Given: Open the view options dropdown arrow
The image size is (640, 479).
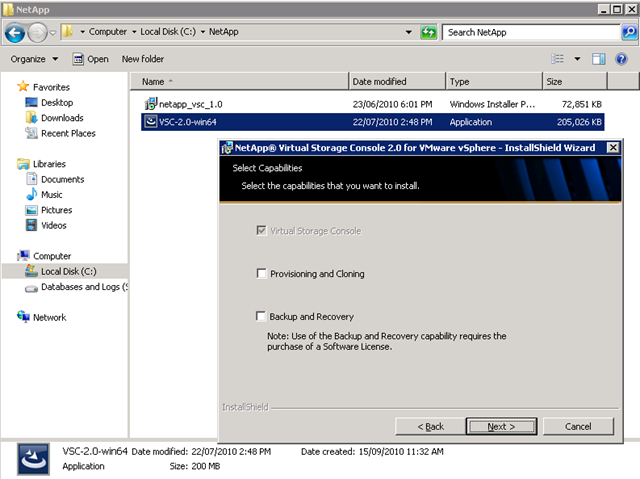Looking at the screenshot, I should pyautogui.click(x=577, y=59).
